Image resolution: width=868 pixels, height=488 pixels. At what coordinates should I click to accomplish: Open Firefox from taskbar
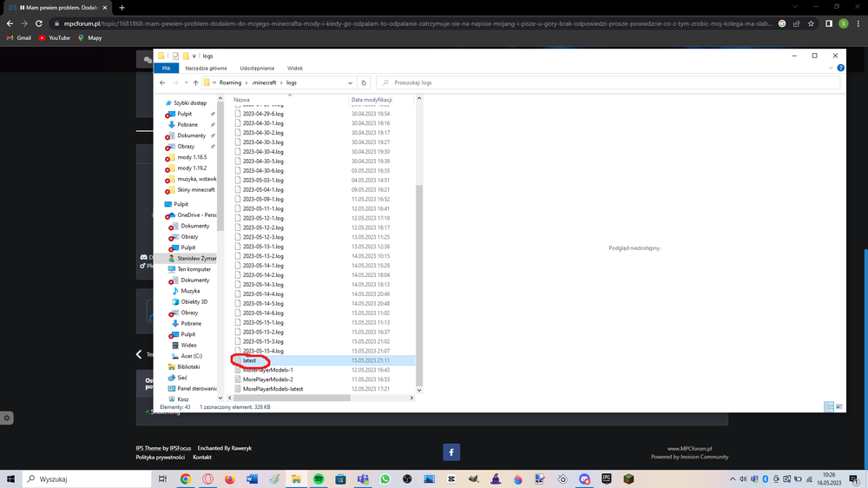[x=230, y=479]
